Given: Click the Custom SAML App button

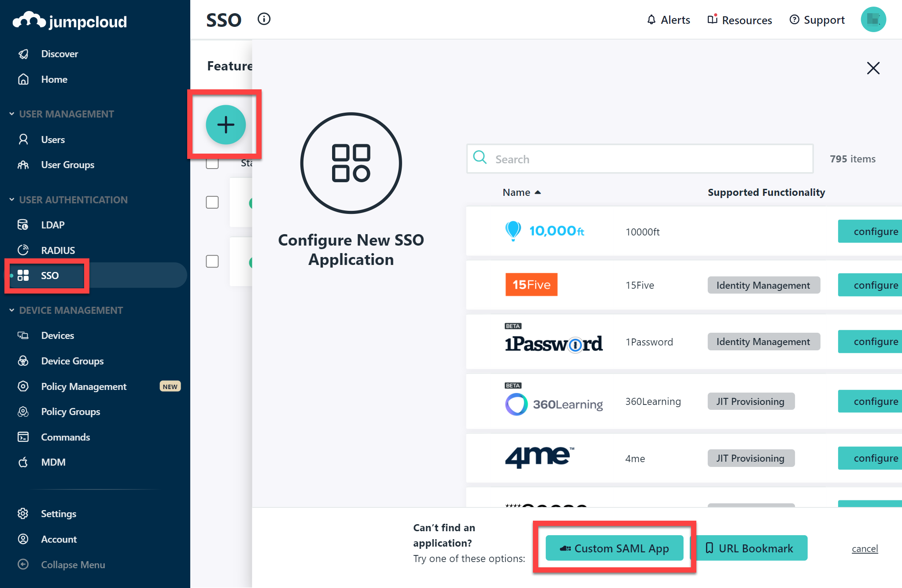Looking at the screenshot, I should pyautogui.click(x=614, y=548).
